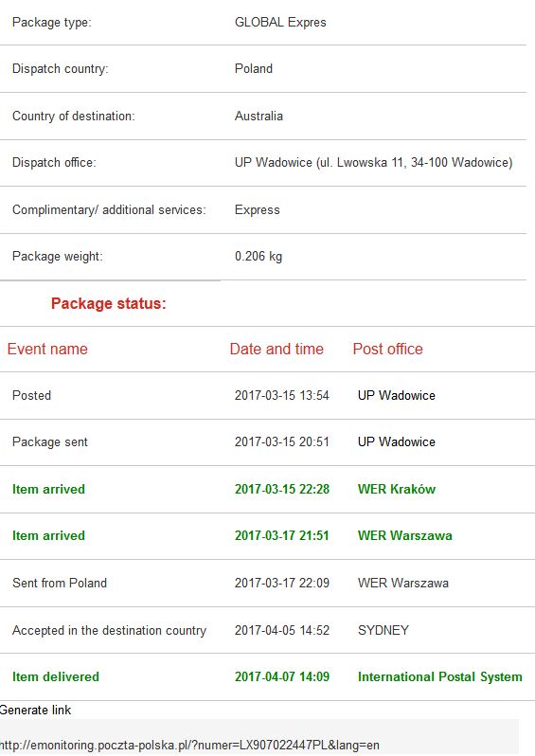Click the Package status heading
The image size is (535, 756).
pyautogui.click(x=109, y=303)
